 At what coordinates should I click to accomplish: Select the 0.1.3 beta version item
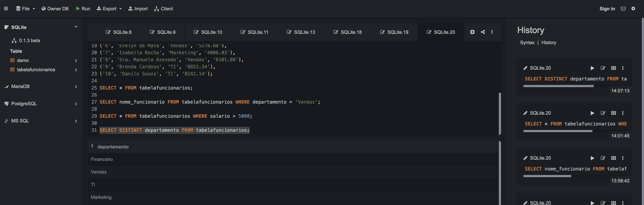tap(26, 40)
